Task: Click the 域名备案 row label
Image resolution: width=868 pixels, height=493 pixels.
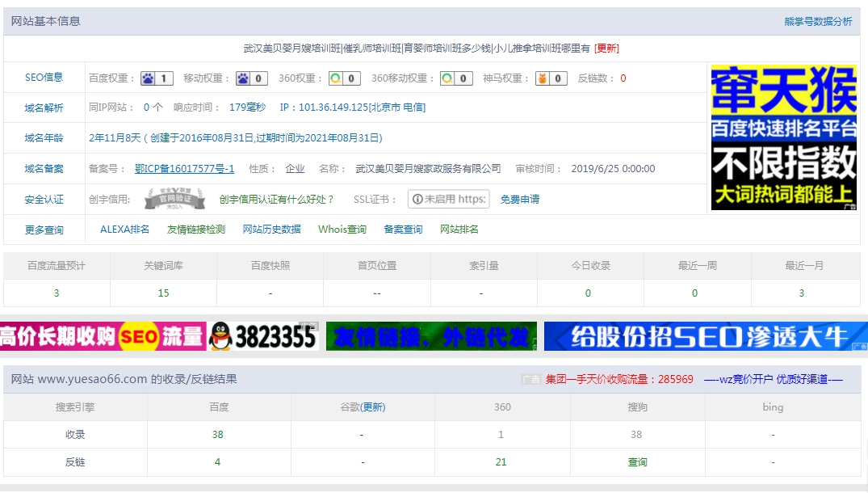Action: pyautogui.click(x=44, y=169)
